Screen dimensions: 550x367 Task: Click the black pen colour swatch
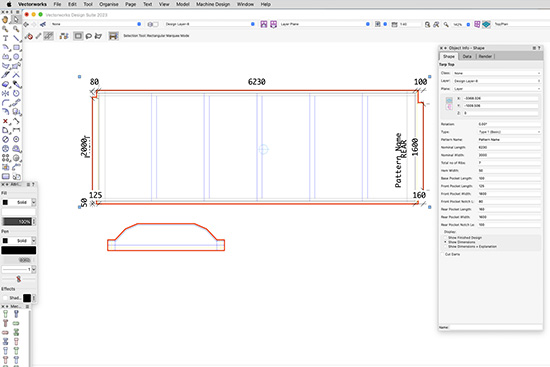point(19,250)
